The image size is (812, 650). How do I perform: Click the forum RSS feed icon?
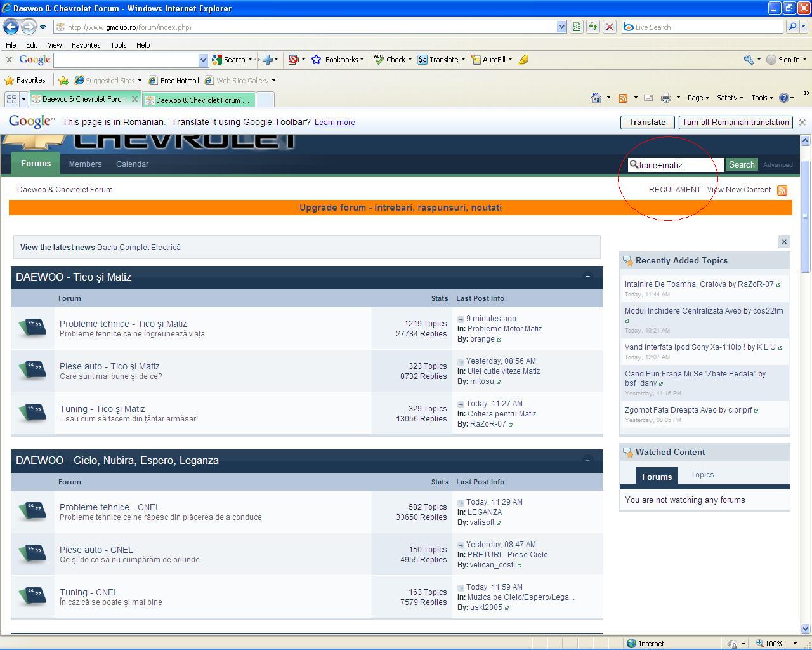[x=782, y=190]
